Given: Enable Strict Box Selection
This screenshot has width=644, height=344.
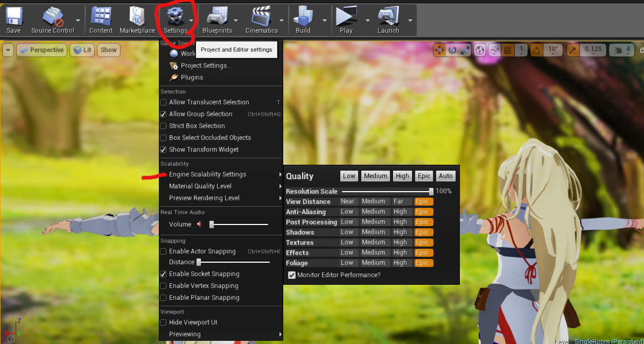Looking at the screenshot, I should 163,126.
